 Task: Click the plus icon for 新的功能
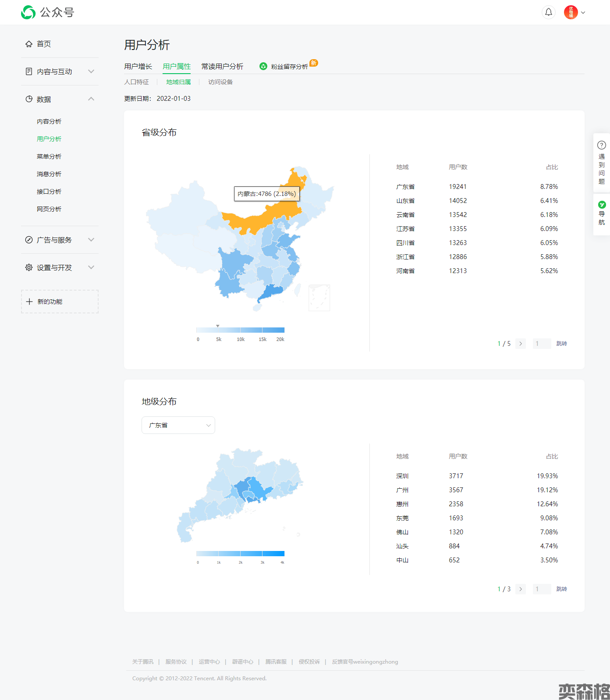pos(29,302)
